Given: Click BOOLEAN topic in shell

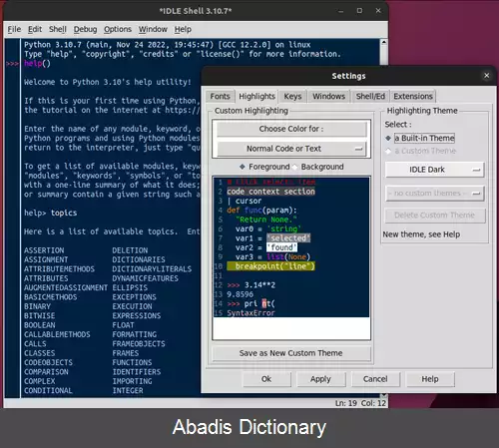Looking at the screenshot, I should coord(40,325).
